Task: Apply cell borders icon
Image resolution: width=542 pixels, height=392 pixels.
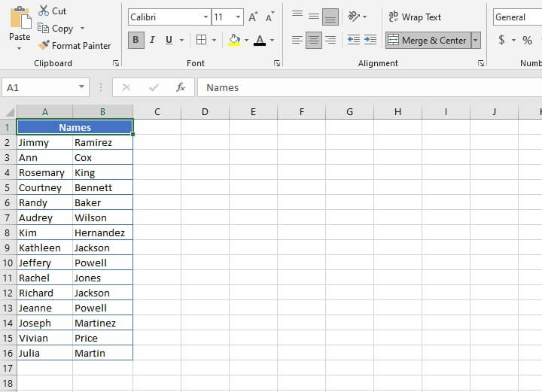Action: 201,40
